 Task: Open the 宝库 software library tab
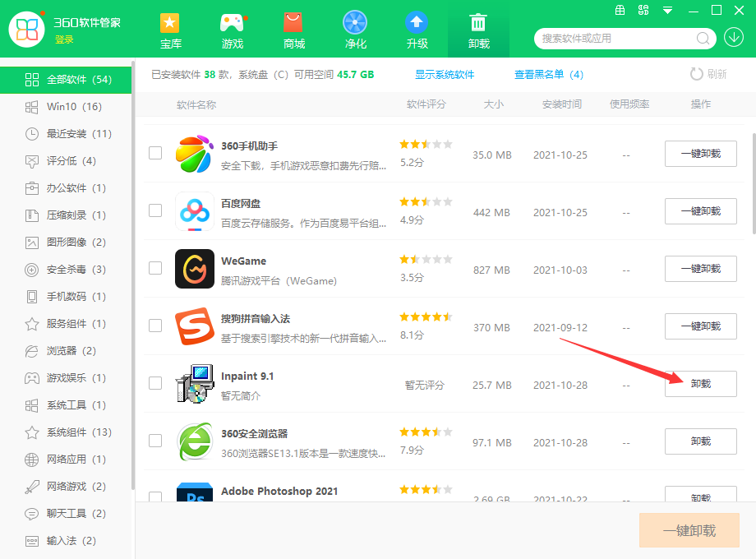pyautogui.click(x=170, y=31)
